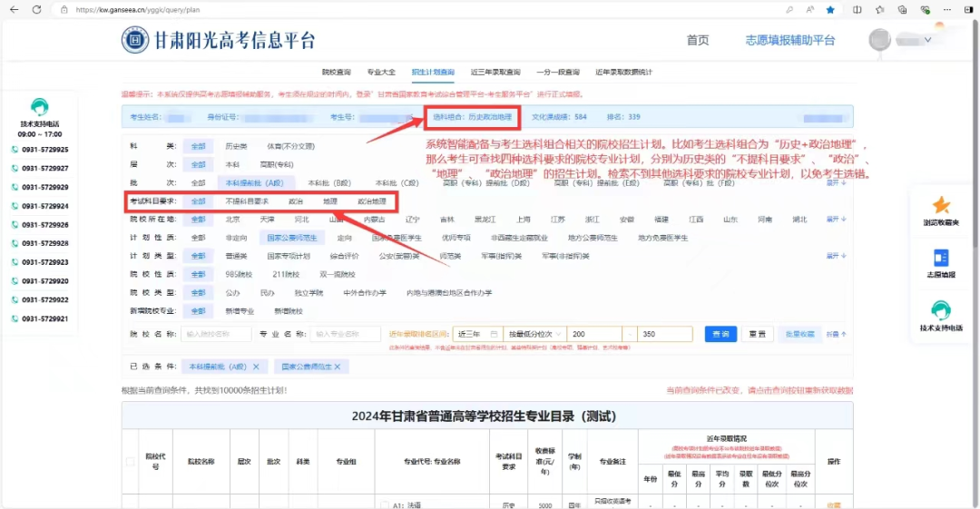Image resolution: width=980 pixels, height=509 pixels.
Task: Check the A1: 法语 major row checkbox
Action: click(385, 505)
